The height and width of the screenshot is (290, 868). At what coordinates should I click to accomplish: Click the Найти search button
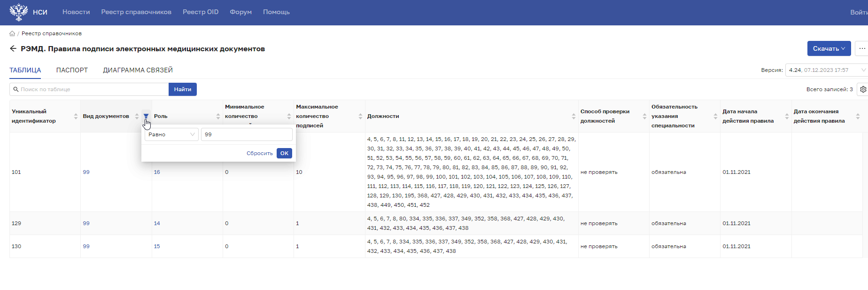[182, 89]
